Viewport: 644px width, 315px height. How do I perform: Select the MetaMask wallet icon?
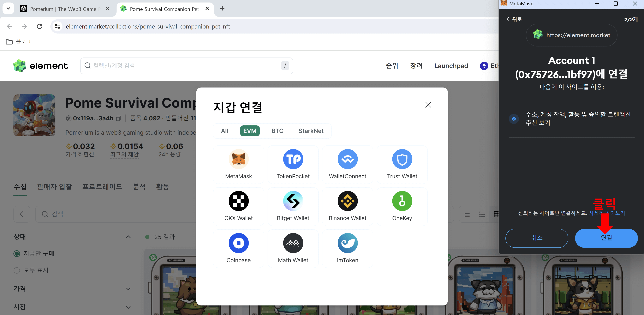click(239, 159)
